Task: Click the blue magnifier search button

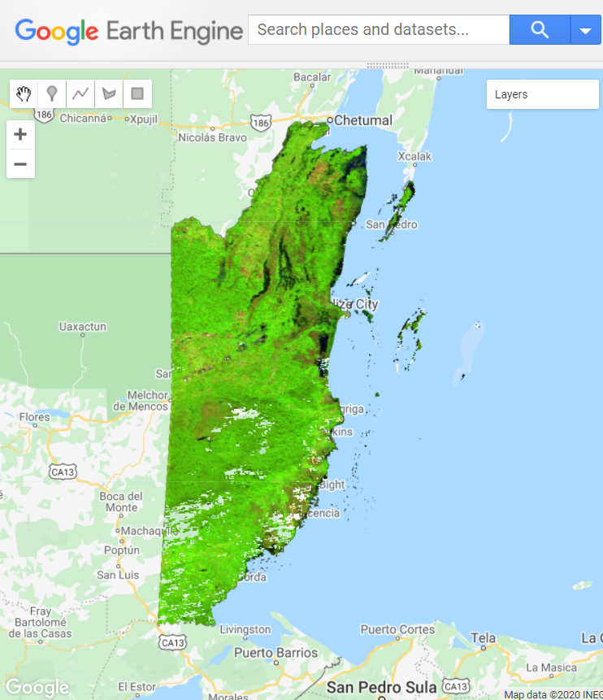Action: pos(540,30)
